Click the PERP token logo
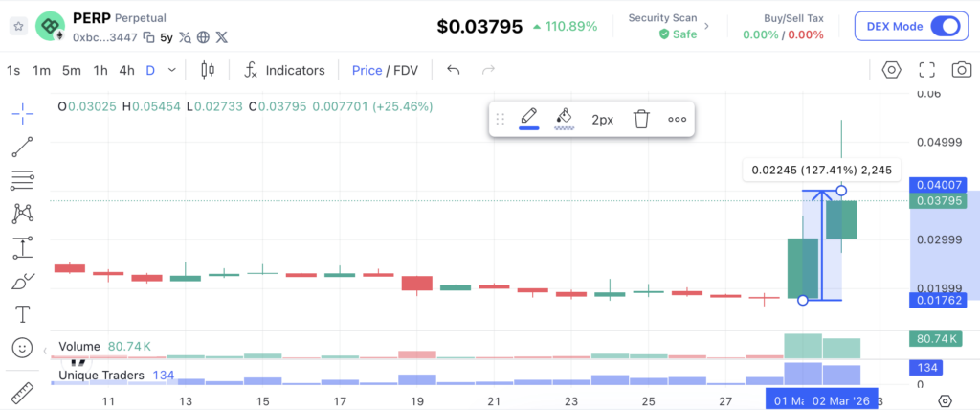 click(x=50, y=26)
